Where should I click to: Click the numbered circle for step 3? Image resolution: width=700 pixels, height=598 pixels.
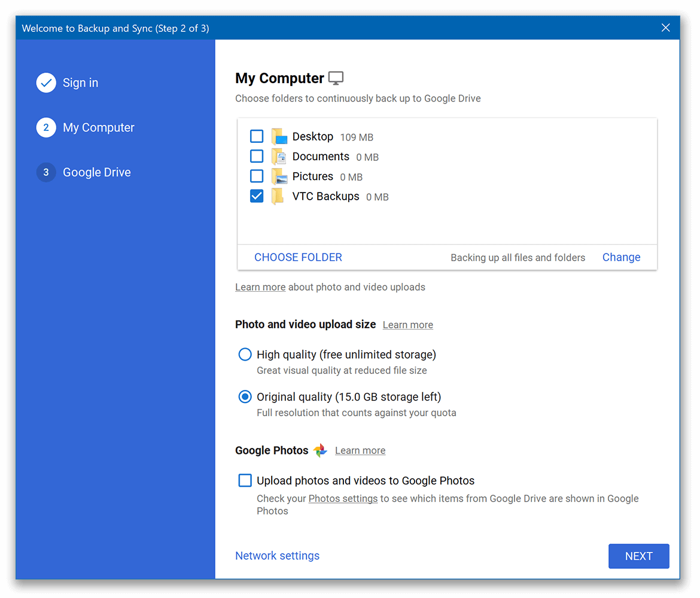pyautogui.click(x=46, y=172)
